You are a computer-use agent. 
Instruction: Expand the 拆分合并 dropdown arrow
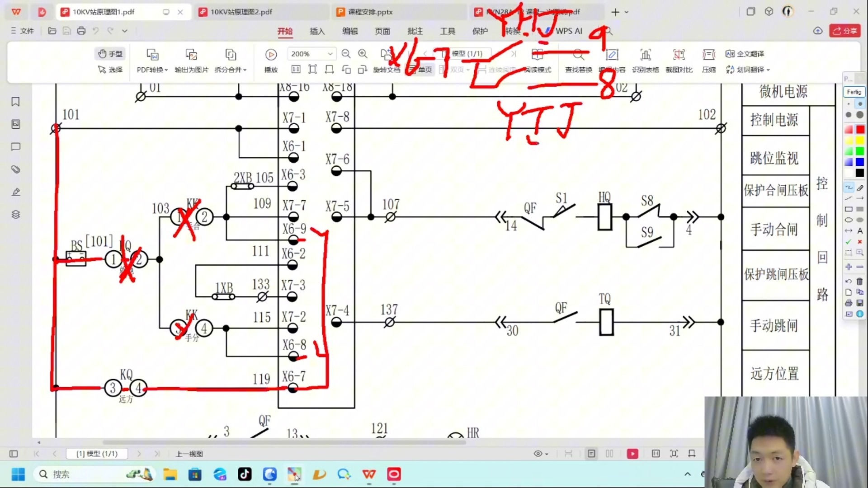(245, 70)
